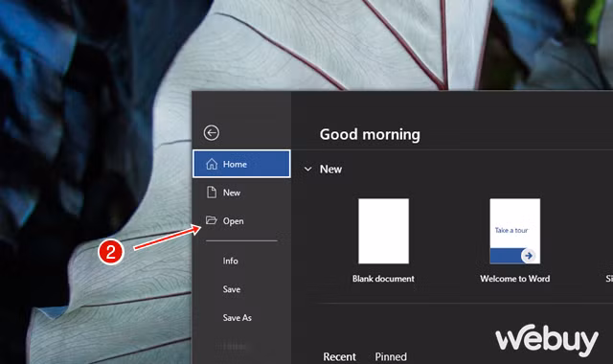Click Save in the backstage menu

point(232,289)
